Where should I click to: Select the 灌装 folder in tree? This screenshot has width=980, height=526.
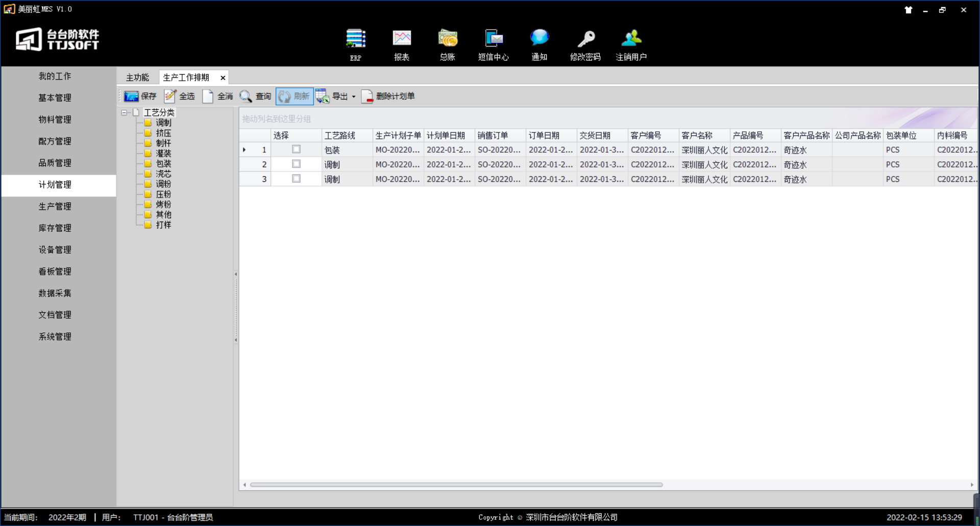click(x=163, y=153)
